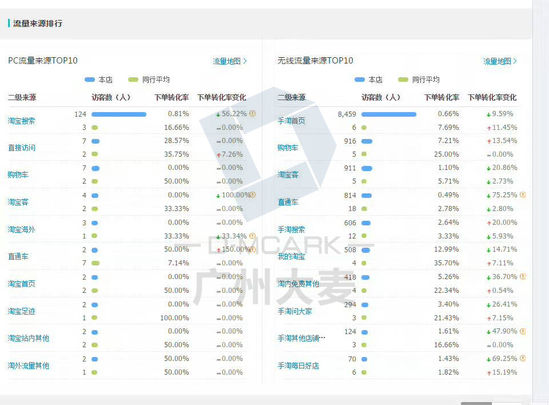Click the 12.99% conversion value
Image resolution: width=549 pixels, height=405 pixels.
446,249
